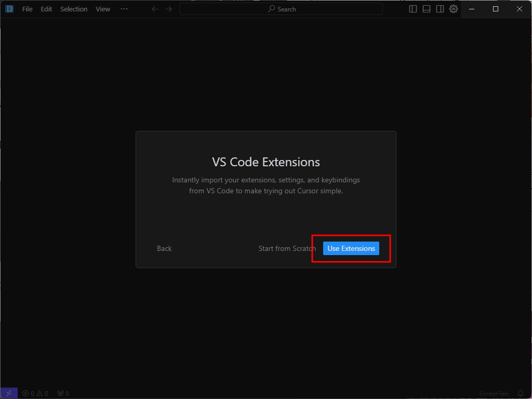This screenshot has height=399, width=532.
Task: Close the Cursor window
Action: coord(520,9)
